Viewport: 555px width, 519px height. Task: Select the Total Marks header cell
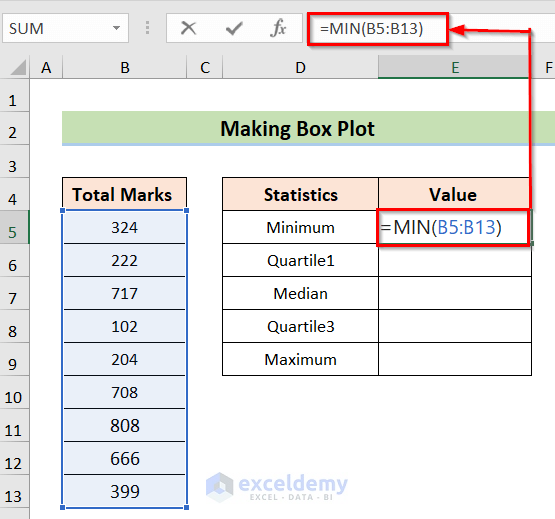pyautogui.click(x=125, y=194)
